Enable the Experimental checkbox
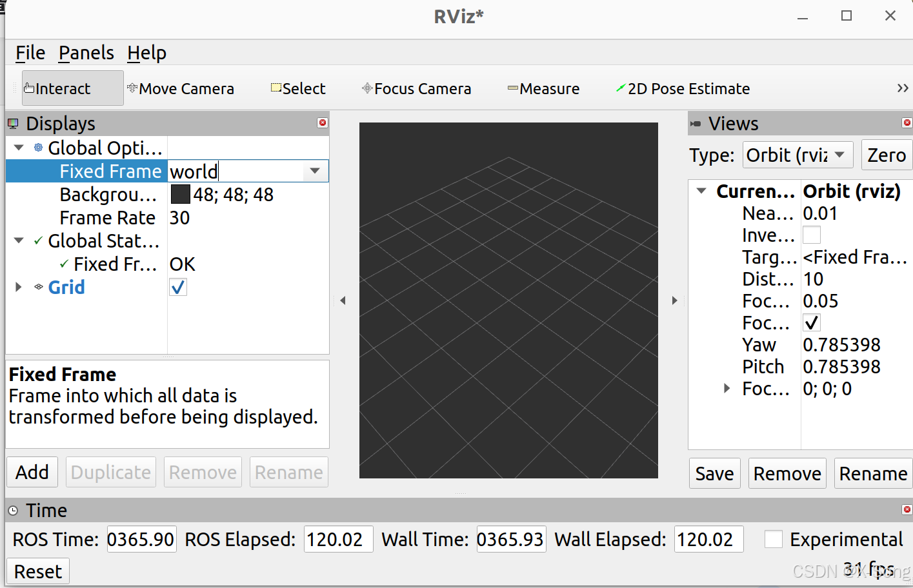913x588 pixels. [774, 539]
